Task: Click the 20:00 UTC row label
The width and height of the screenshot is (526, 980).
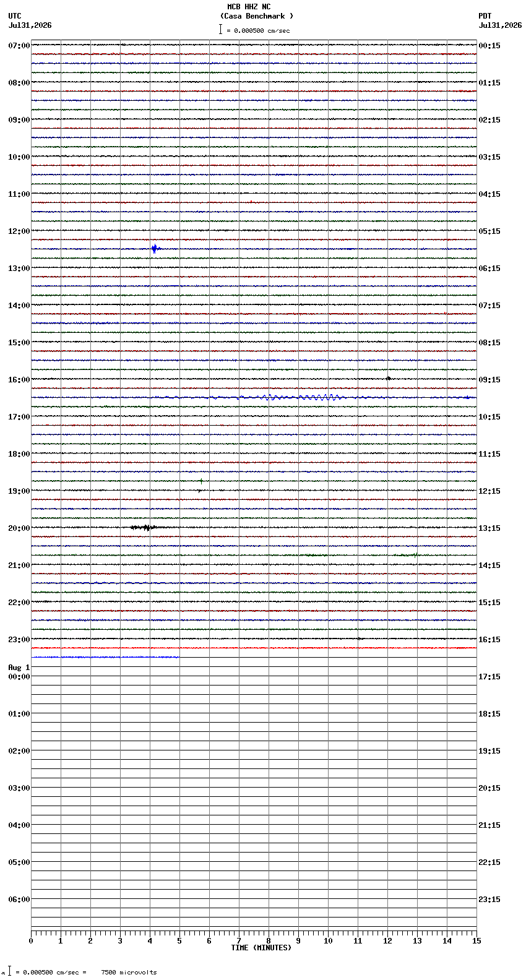Action: coord(19,528)
